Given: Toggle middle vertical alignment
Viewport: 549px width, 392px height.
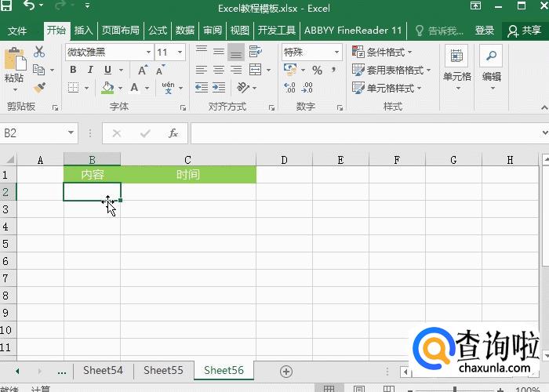Looking at the screenshot, I should [x=219, y=52].
